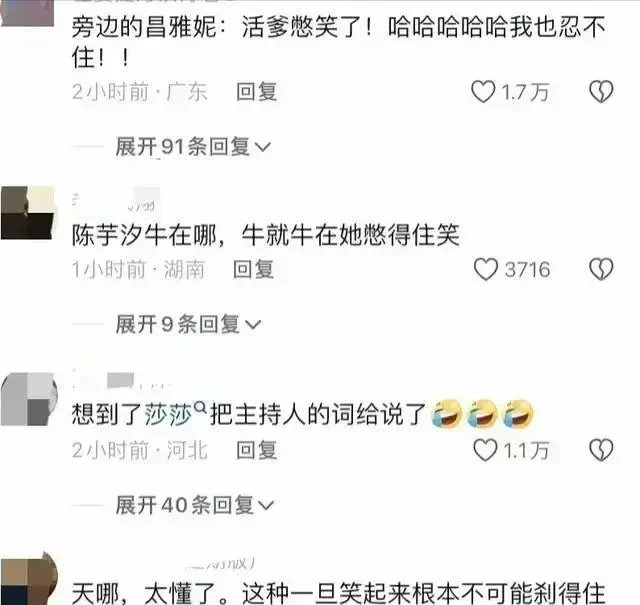Open avatar of the 天哪 commenter

pos(29,578)
